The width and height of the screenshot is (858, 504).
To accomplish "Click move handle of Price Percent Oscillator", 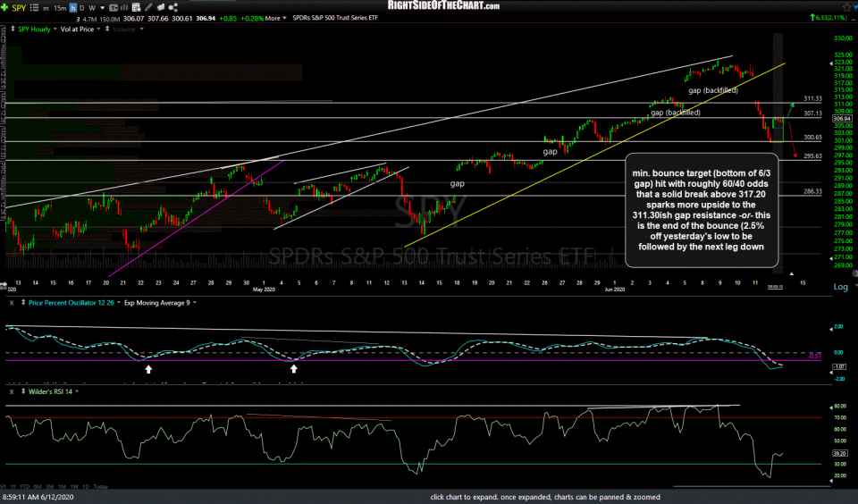I will click(23, 302).
